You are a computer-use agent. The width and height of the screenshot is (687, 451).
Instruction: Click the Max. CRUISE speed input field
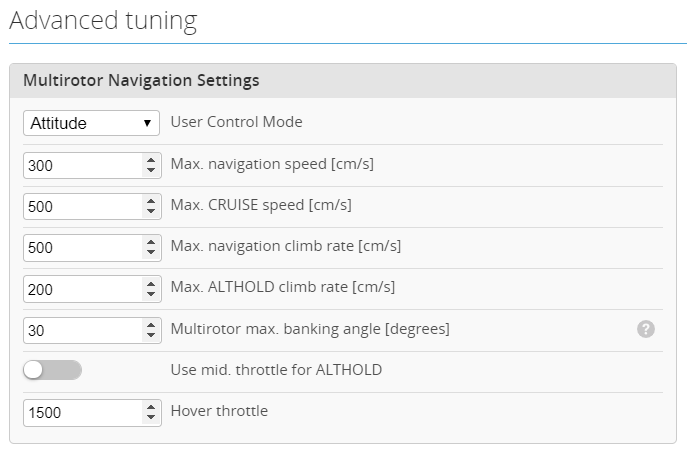click(82, 206)
